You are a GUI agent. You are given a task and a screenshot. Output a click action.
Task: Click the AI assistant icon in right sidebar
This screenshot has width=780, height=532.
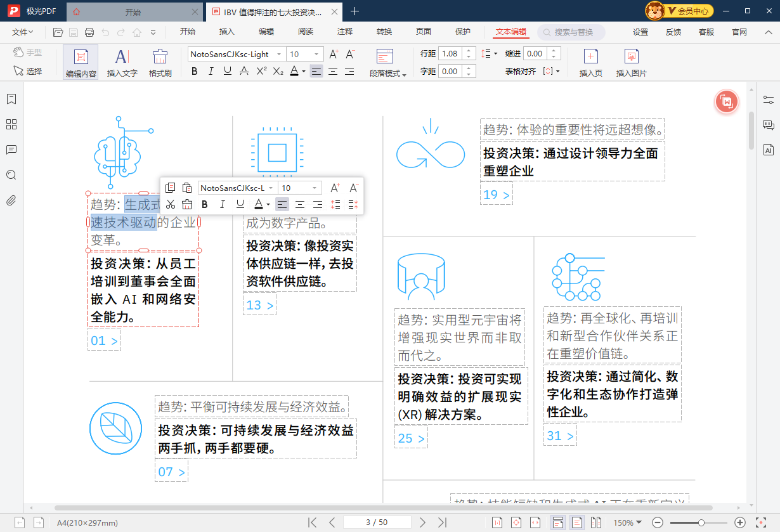click(x=769, y=150)
